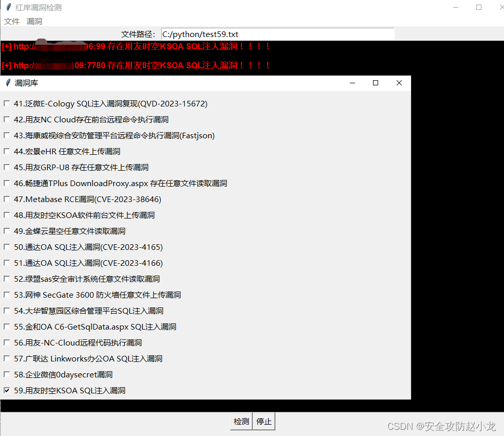504x436 pixels.
Task: Uncheck vulnerability 59 用友时空KSOA SQL注入漏洞
Action: tap(7, 390)
